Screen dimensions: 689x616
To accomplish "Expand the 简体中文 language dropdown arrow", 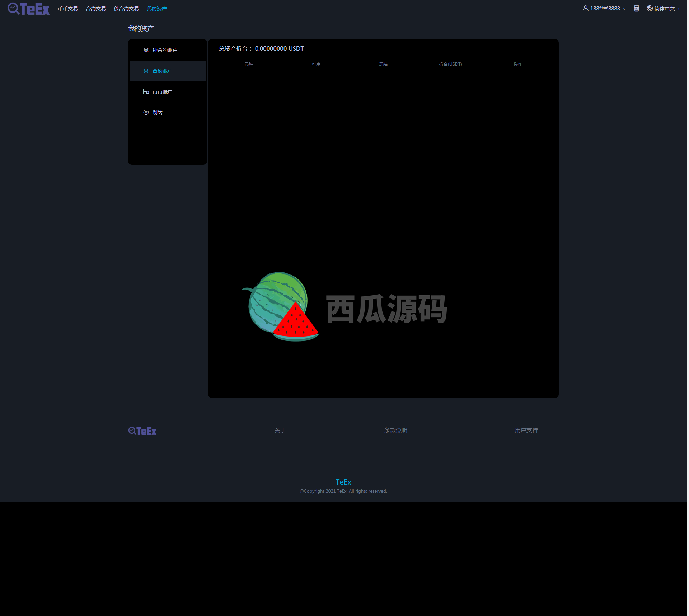I will [x=679, y=9].
